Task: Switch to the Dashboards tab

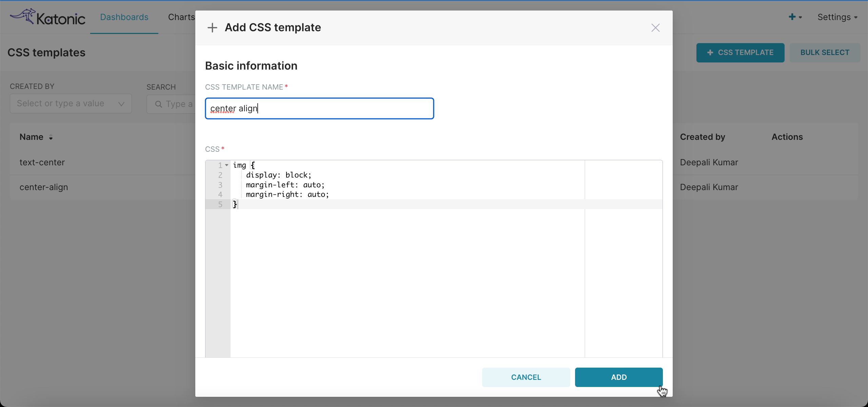Action: click(x=124, y=17)
